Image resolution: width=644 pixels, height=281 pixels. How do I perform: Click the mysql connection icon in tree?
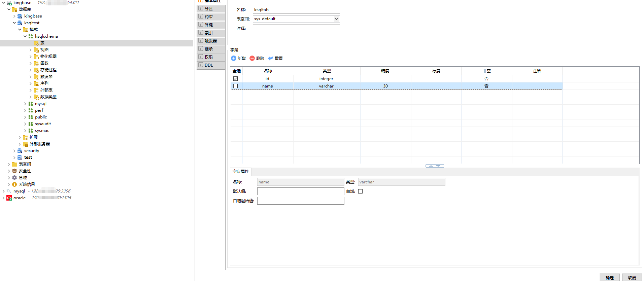point(9,191)
